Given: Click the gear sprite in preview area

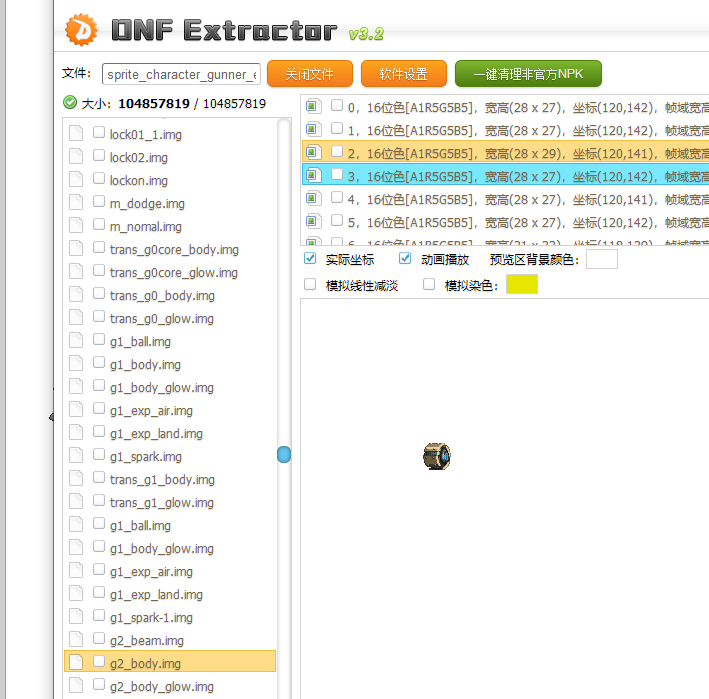Looking at the screenshot, I should point(436,456).
